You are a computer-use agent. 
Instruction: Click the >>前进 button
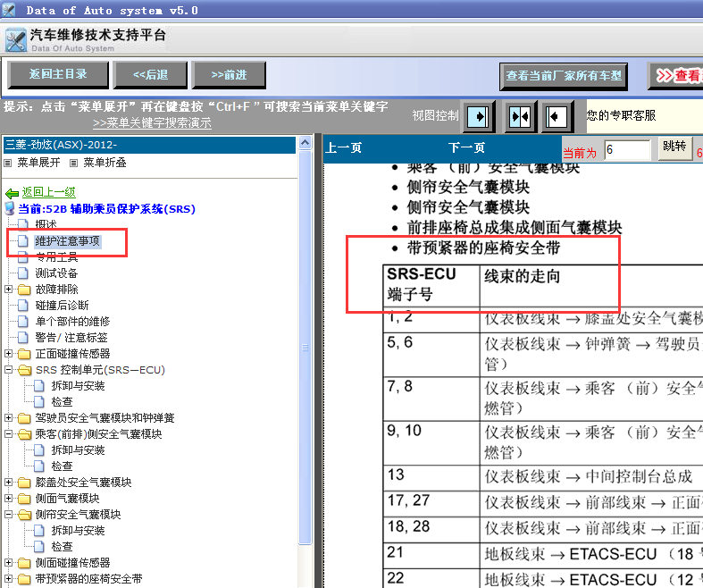[x=229, y=75]
